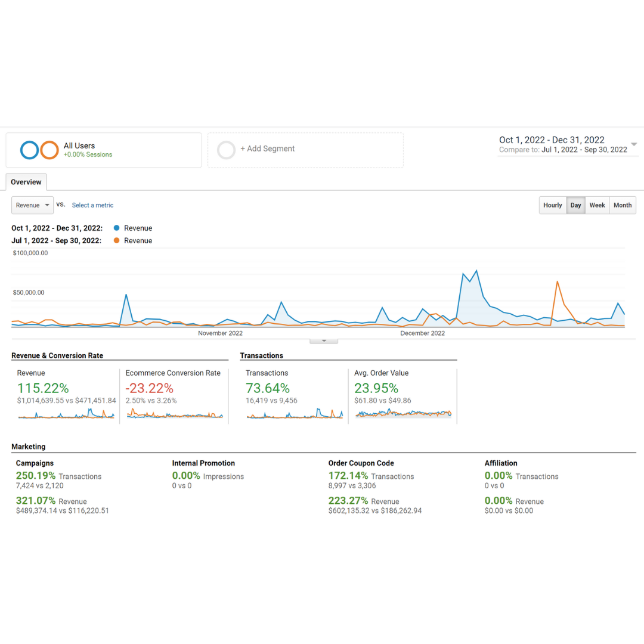
Task: Click the empty Add Segment circle icon
Action: [227, 150]
